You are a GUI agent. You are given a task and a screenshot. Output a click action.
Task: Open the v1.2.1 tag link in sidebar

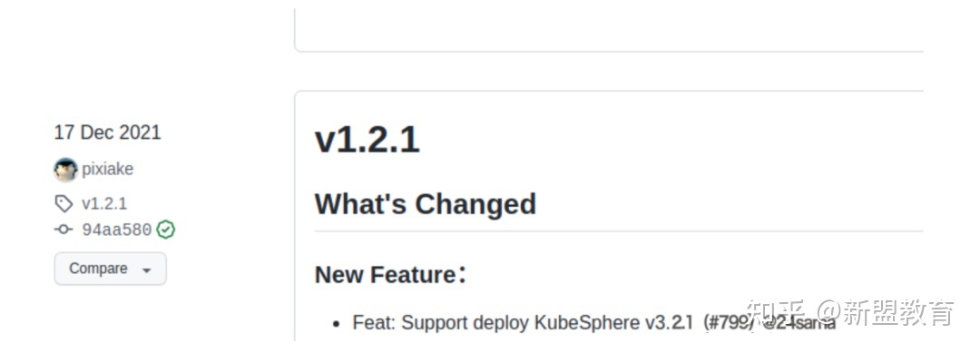click(x=104, y=203)
